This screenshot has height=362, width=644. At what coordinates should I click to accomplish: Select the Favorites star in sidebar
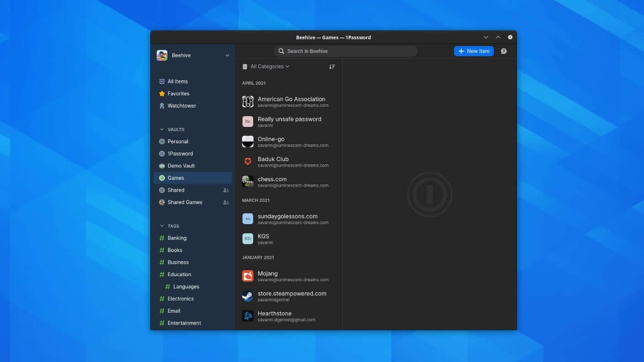pyautogui.click(x=162, y=94)
